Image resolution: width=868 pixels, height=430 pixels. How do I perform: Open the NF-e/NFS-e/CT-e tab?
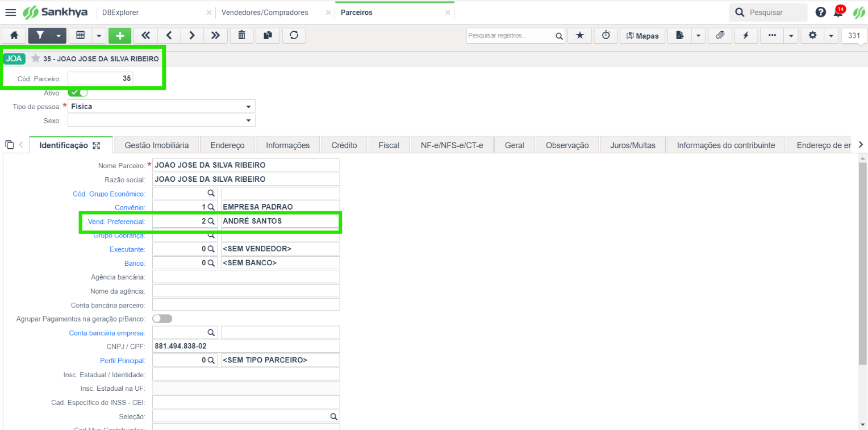tap(452, 145)
